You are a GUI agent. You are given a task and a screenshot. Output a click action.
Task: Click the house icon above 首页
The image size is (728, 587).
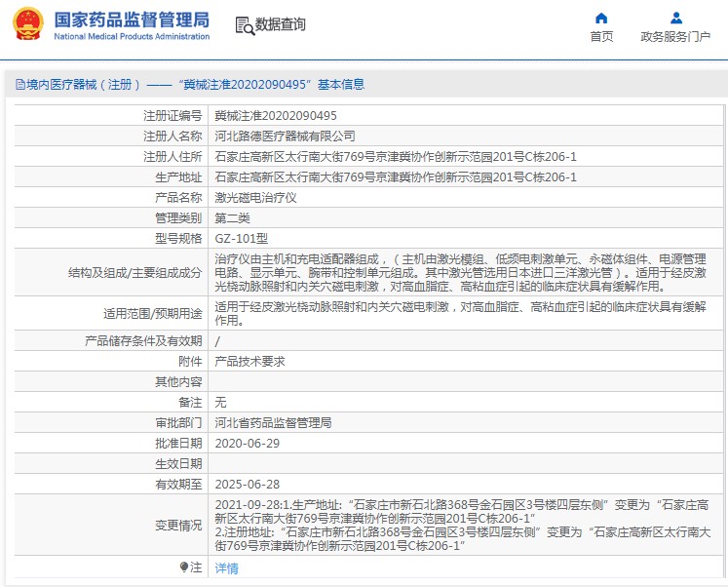pos(601,18)
